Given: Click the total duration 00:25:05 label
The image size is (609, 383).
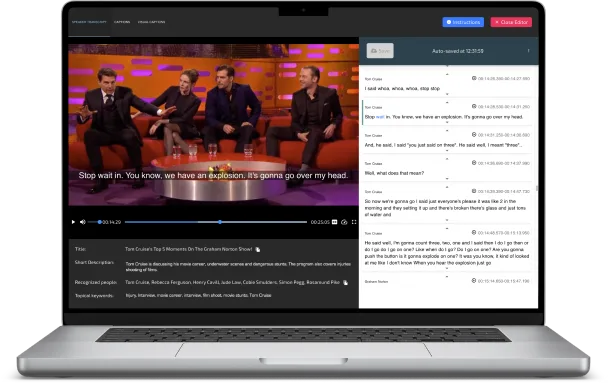Looking at the screenshot, I should pyautogui.click(x=320, y=222).
